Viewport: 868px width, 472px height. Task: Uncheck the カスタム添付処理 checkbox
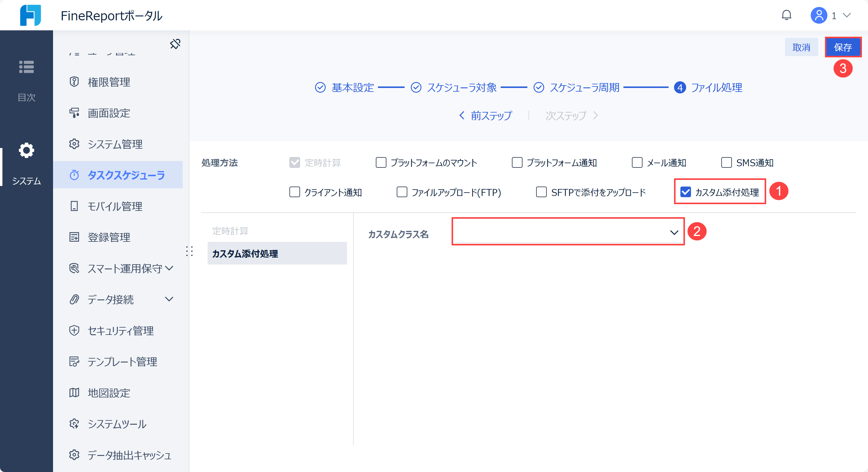(686, 192)
